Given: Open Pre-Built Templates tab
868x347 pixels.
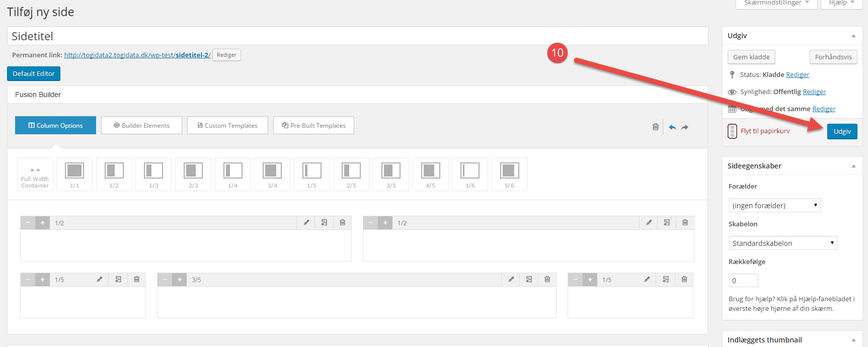Looking at the screenshot, I should pos(313,125).
